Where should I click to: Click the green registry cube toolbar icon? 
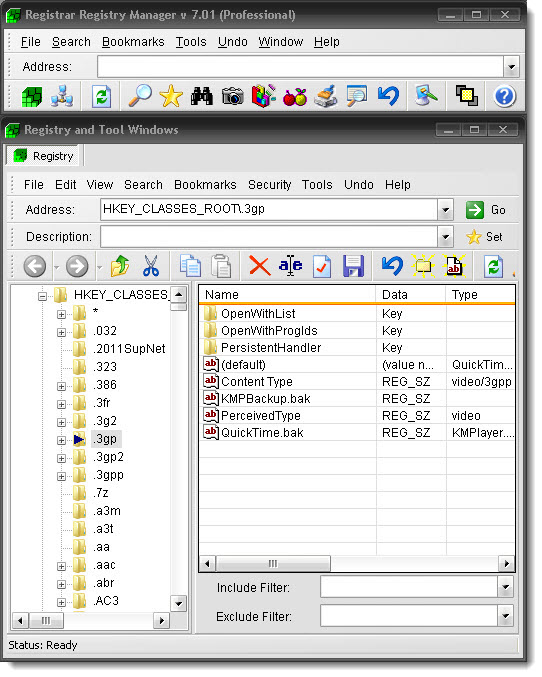pyautogui.click(x=32, y=96)
